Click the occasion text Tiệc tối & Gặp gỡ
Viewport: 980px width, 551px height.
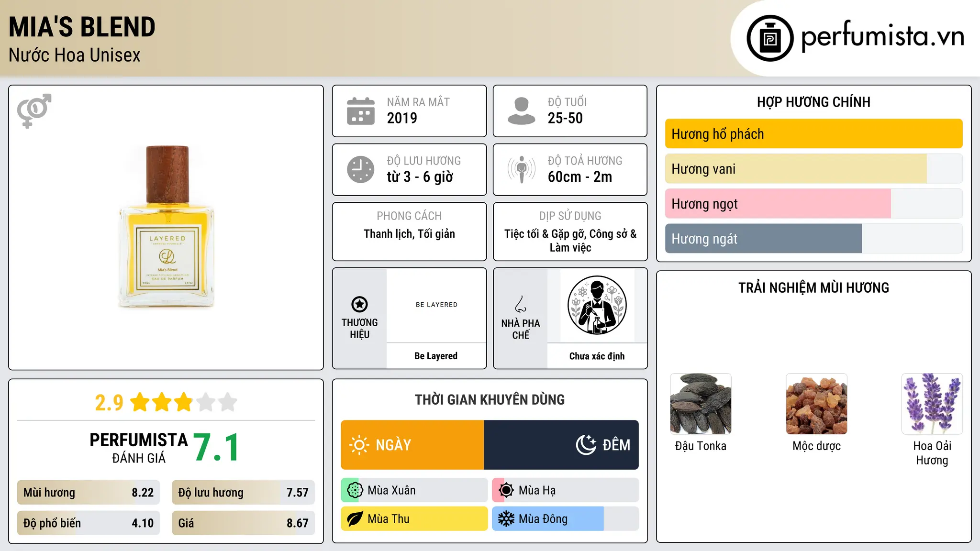point(545,234)
